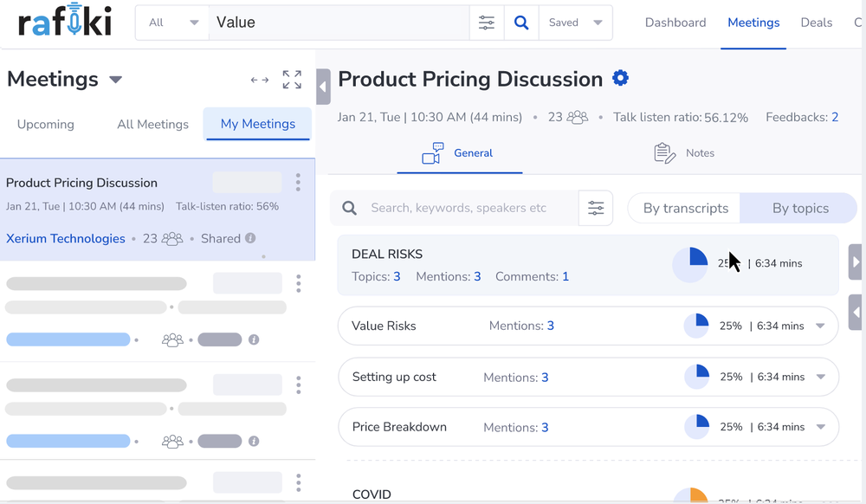Expand the Setting up cost topic row

click(821, 377)
